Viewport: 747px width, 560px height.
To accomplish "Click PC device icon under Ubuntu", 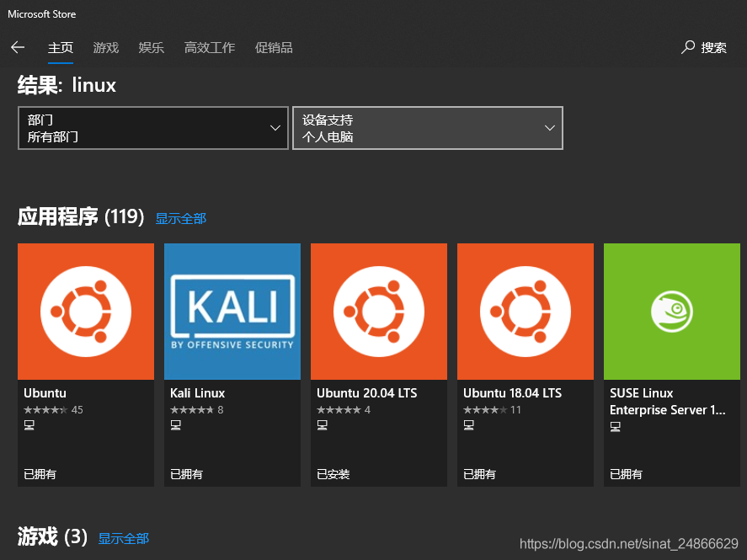I will click(29, 424).
